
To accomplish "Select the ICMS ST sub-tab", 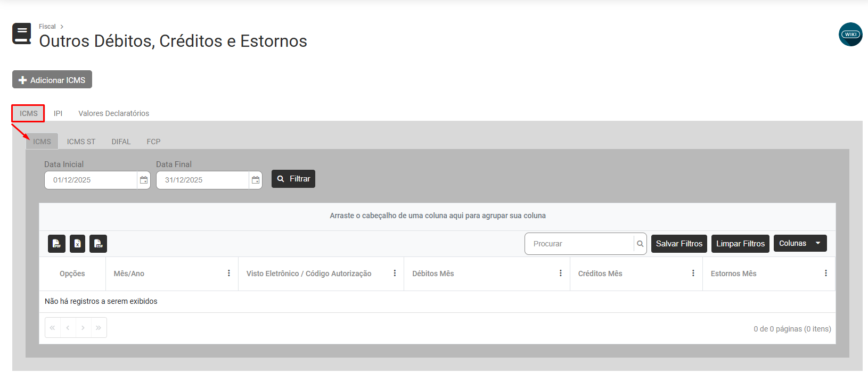I will point(81,142).
